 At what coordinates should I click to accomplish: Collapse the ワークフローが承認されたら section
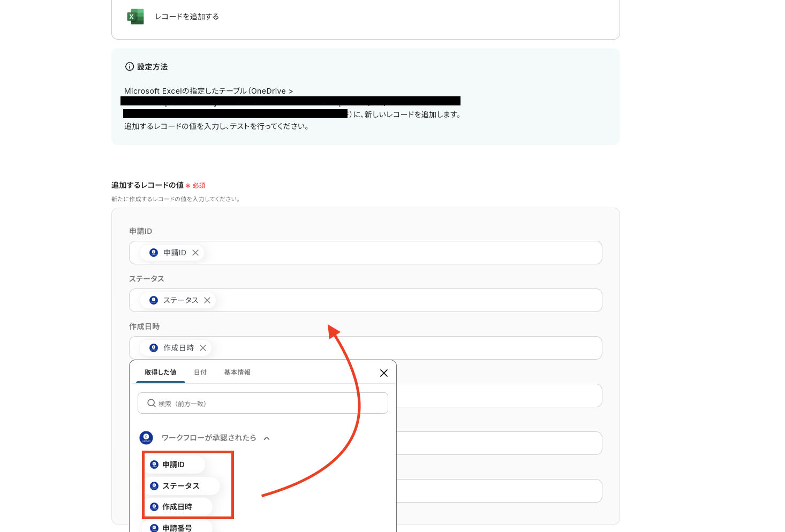pos(267,438)
